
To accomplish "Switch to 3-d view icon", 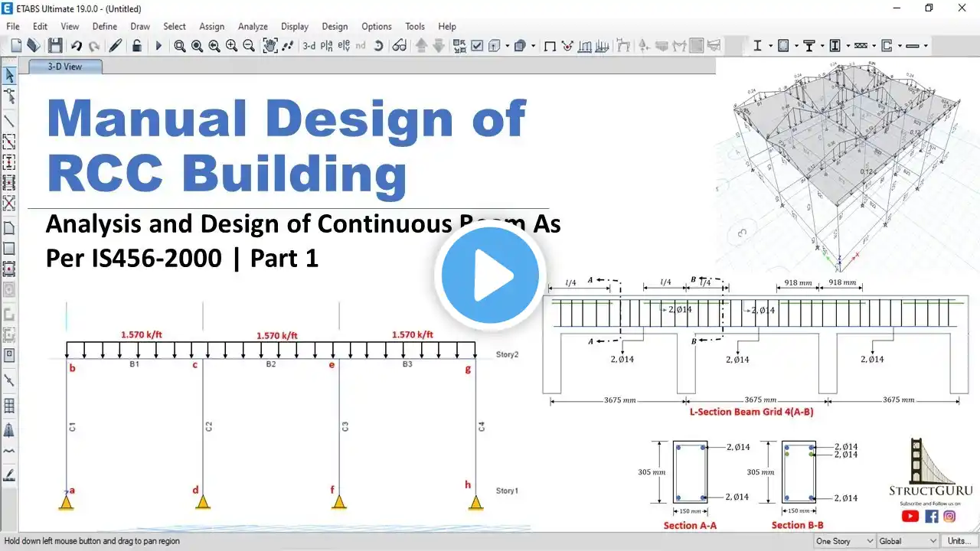I will (x=309, y=46).
